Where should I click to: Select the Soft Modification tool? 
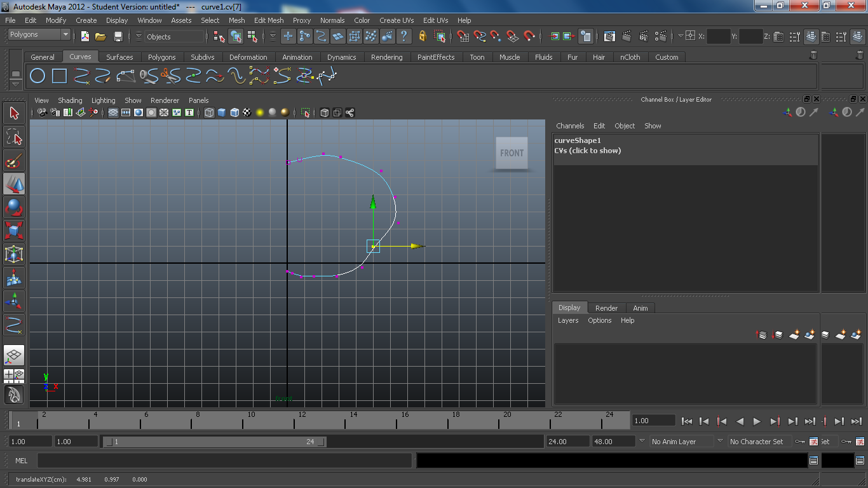point(14,277)
